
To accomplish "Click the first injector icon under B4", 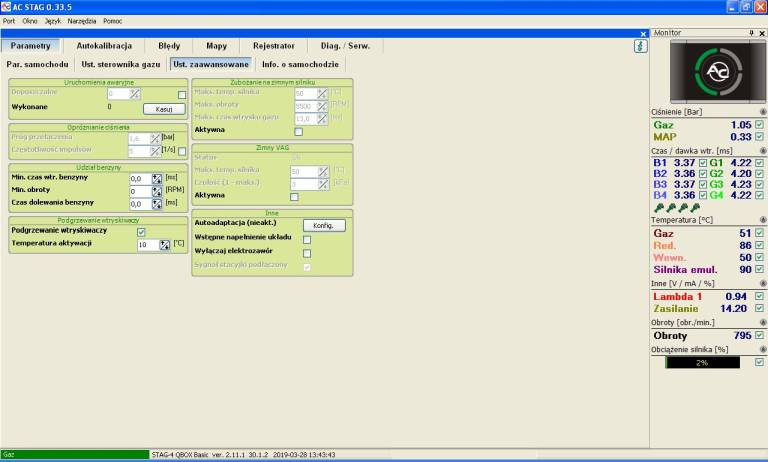I will click(659, 208).
